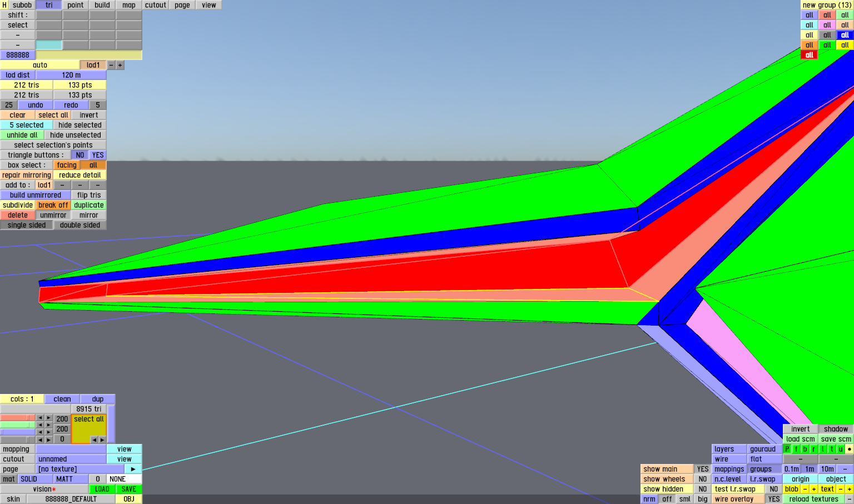Open the view tab in top bar
The image size is (854, 504).
coord(209,5)
